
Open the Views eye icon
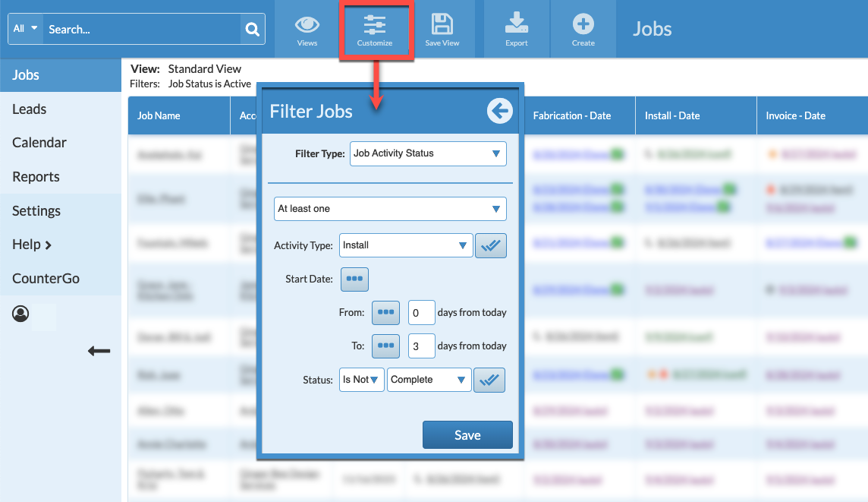click(x=307, y=25)
